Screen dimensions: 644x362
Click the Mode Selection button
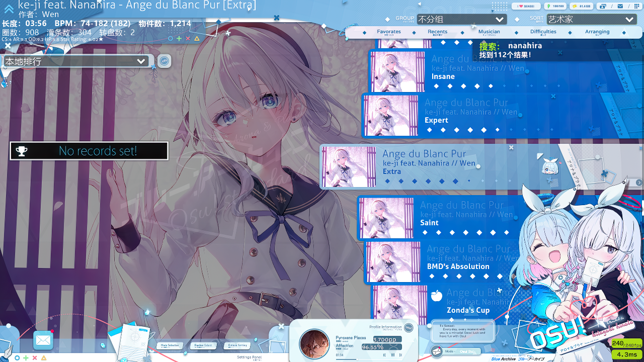170,345
